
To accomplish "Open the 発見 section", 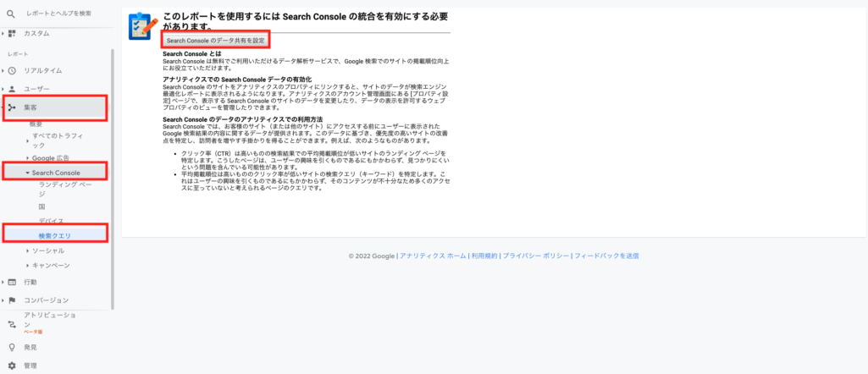I will (30, 348).
